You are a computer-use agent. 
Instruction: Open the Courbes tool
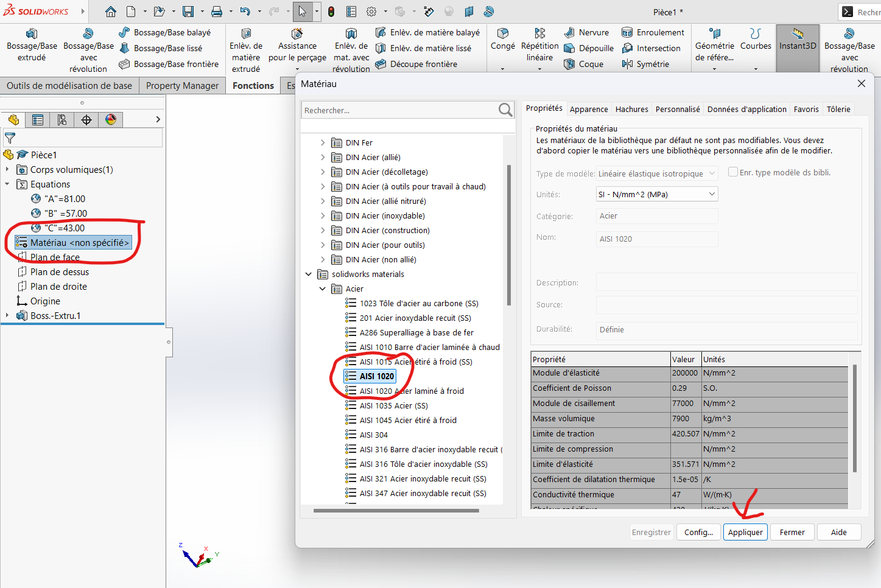[x=756, y=39]
